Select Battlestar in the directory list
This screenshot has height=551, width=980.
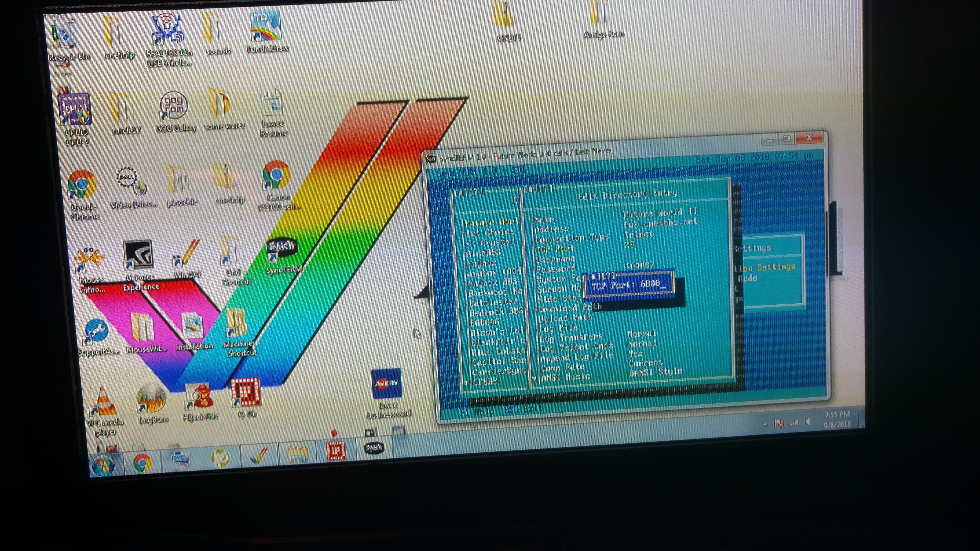(x=493, y=303)
